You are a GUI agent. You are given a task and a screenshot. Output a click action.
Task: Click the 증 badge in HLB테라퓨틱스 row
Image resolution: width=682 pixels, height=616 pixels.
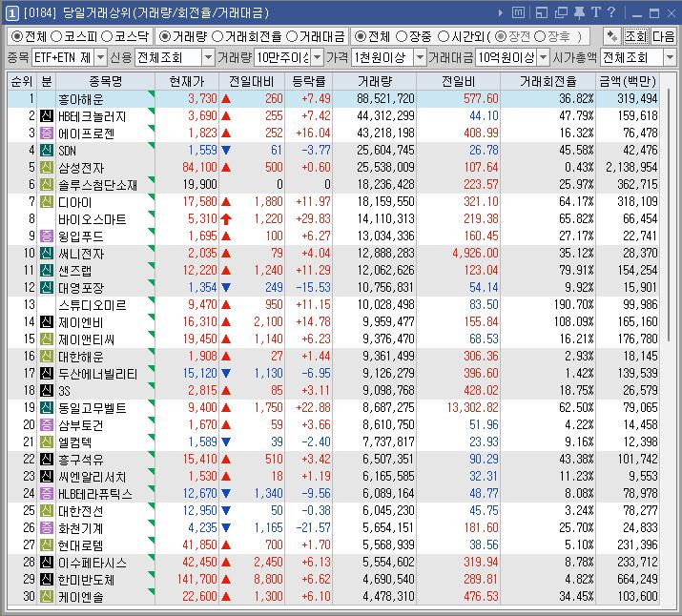click(x=47, y=493)
